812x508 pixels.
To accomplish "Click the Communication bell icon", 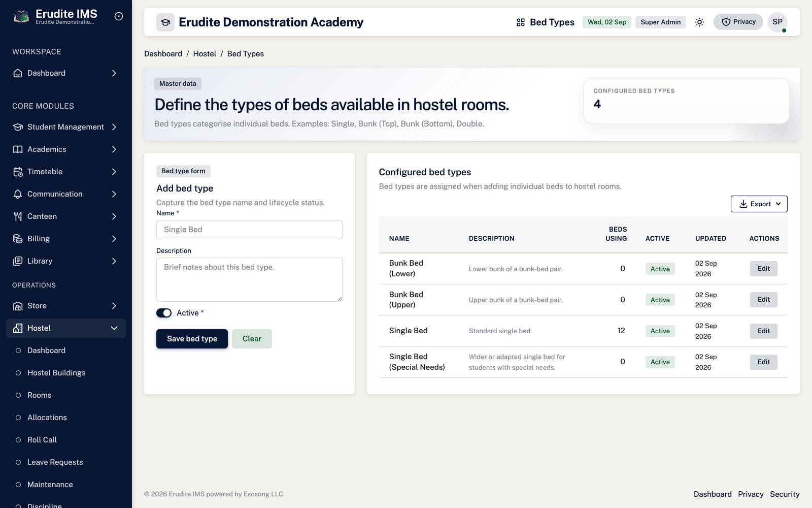I will coord(18,194).
